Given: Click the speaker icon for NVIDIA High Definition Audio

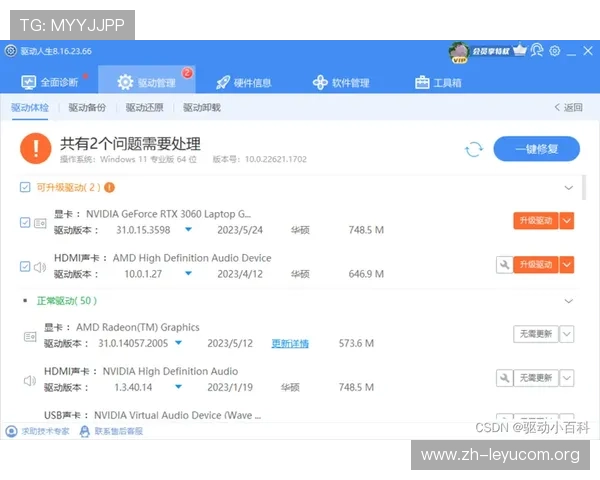Looking at the screenshot, I should coord(30,380).
